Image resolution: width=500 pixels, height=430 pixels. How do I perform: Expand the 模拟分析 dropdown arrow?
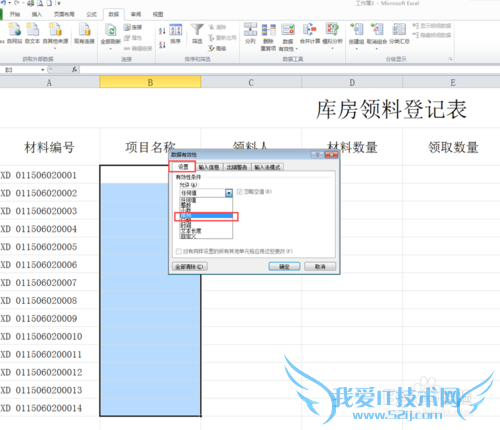point(332,49)
